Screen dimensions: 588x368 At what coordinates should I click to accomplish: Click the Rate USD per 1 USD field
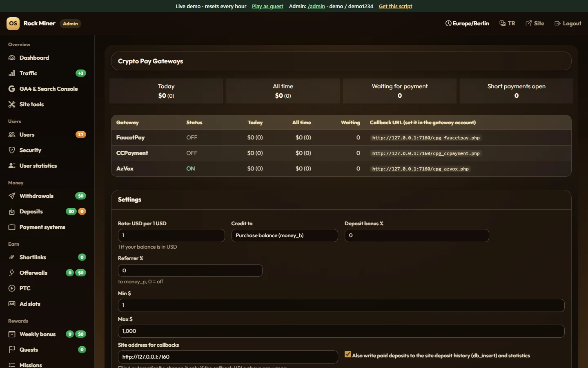171,236
